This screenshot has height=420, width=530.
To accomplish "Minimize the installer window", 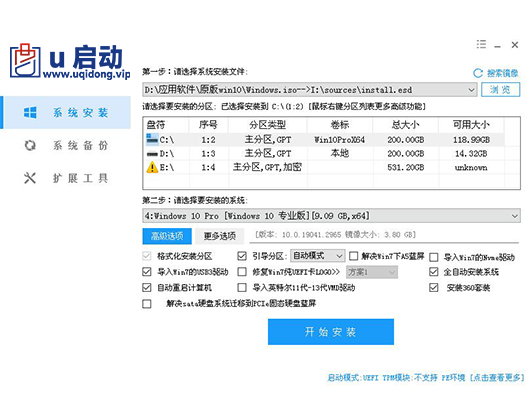I will coord(498,46).
